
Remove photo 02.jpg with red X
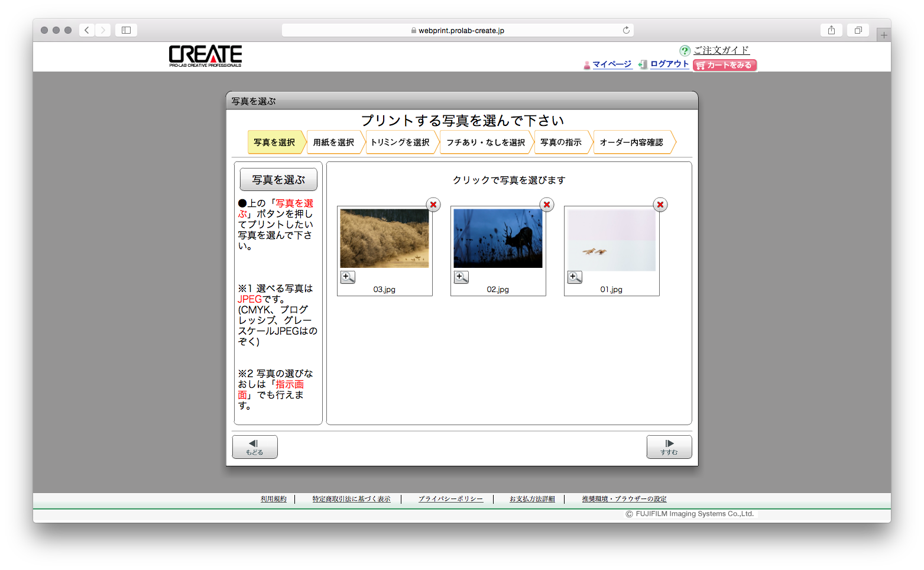pos(547,205)
